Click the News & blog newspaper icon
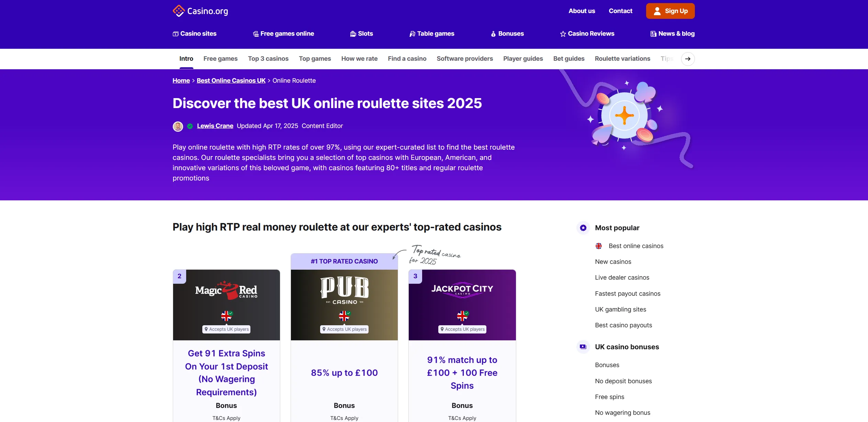868x422 pixels. point(653,34)
